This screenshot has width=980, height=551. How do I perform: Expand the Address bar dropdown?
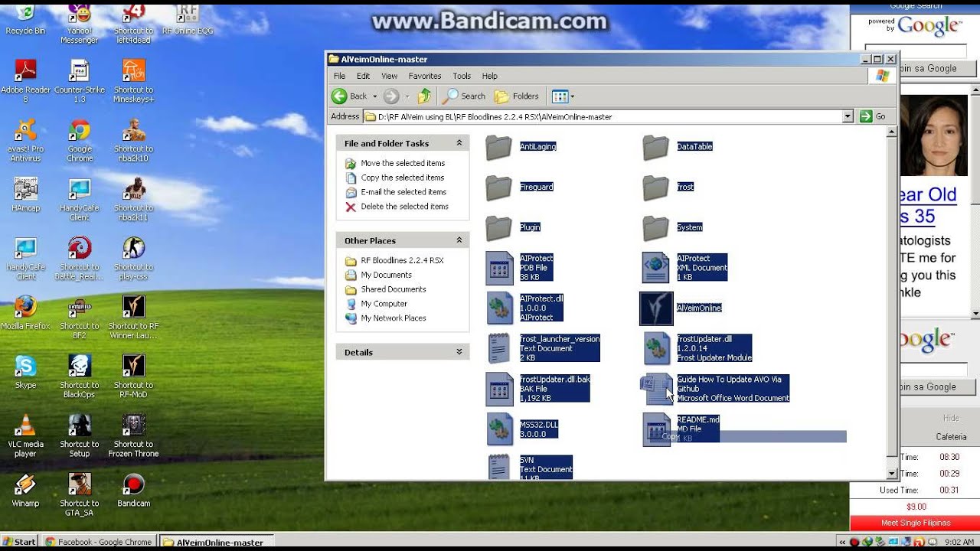[848, 117]
